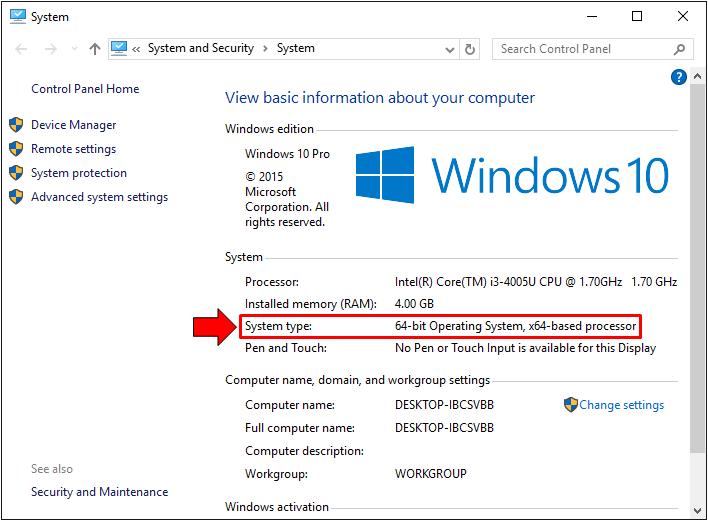Go up one level with Up arrow
Image resolution: width=708 pixels, height=521 pixels.
pos(95,49)
